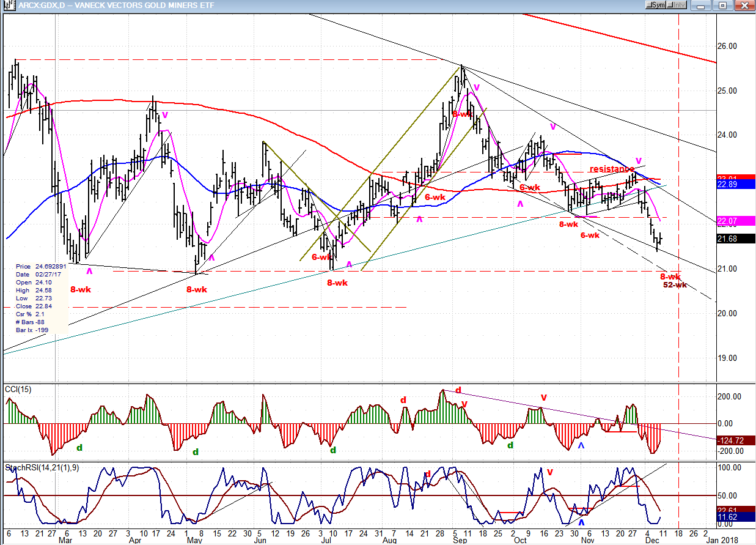
Task: Click the 24.00 price axis label
Action: (727, 135)
